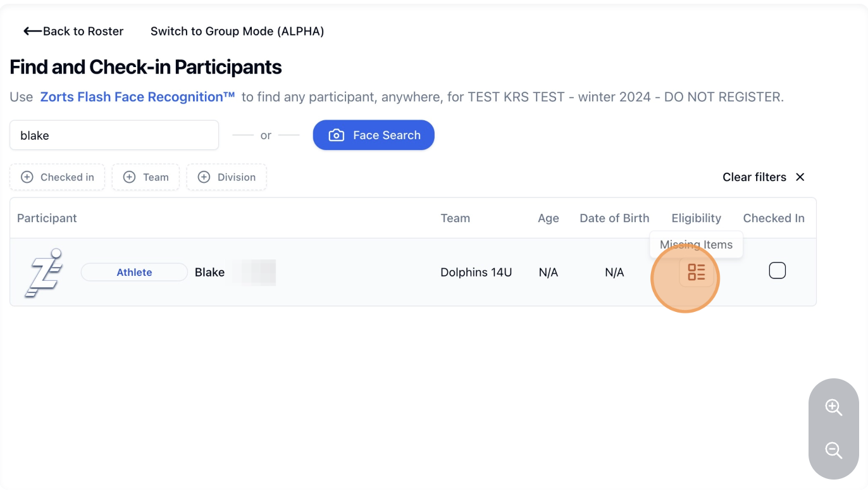
Task: Click the Age column header
Action: tap(549, 218)
